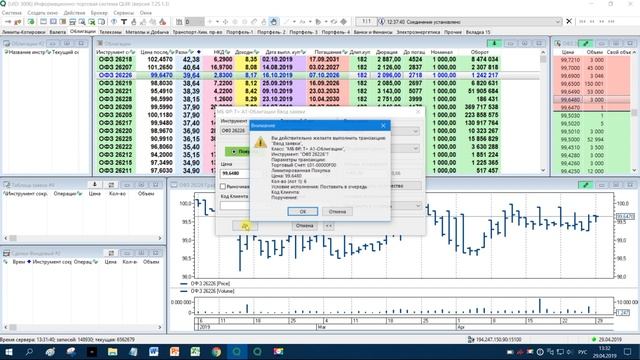Click the diamond shape icon in the chart toolbar
This screenshot has width=640, height=360.
(343, 22)
